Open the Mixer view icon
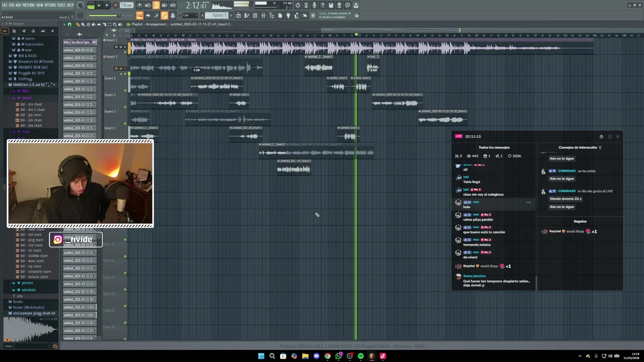This screenshot has height=362, width=644. click(x=263, y=16)
